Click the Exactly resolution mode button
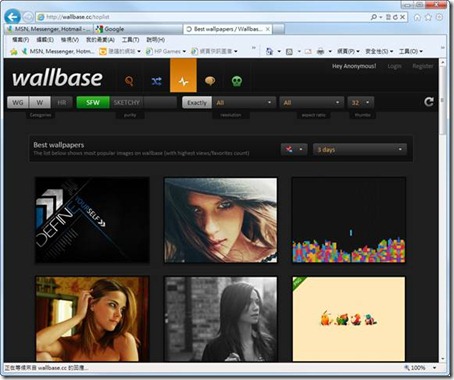Viewport: 454px width, 380px height. click(x=197, y=103)
